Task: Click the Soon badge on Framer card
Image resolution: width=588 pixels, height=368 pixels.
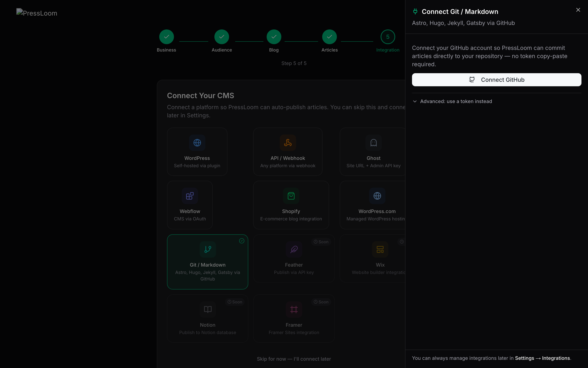Action: (x=321, y=302)
